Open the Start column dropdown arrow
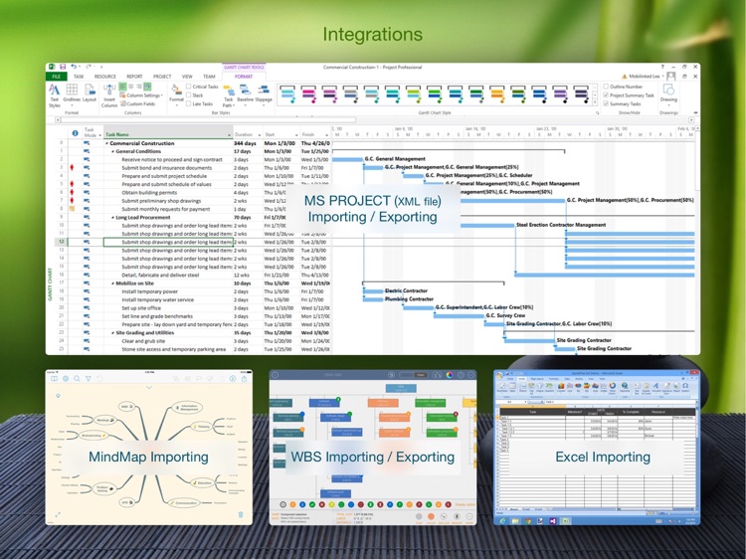The width and height of the screenshot is (746, 560). 296,135
